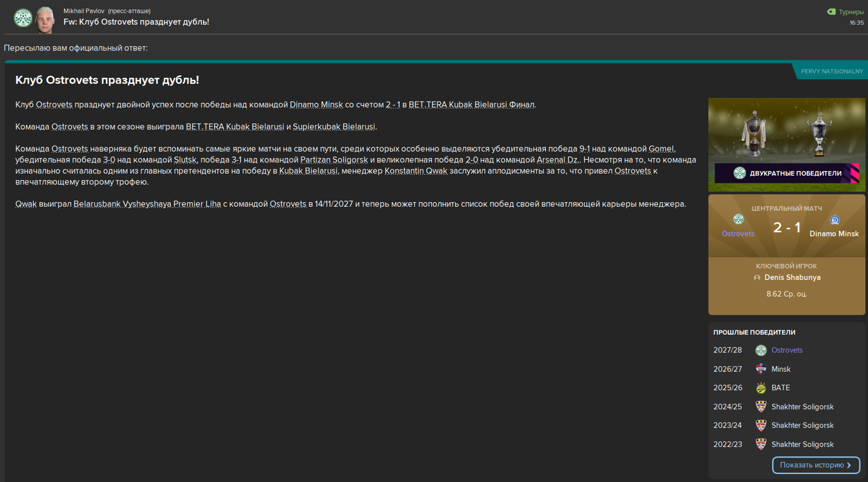868x482 pixels.
Task: Open press officer Mikhail Pavlov's portrait
Action: pos(45,20)
